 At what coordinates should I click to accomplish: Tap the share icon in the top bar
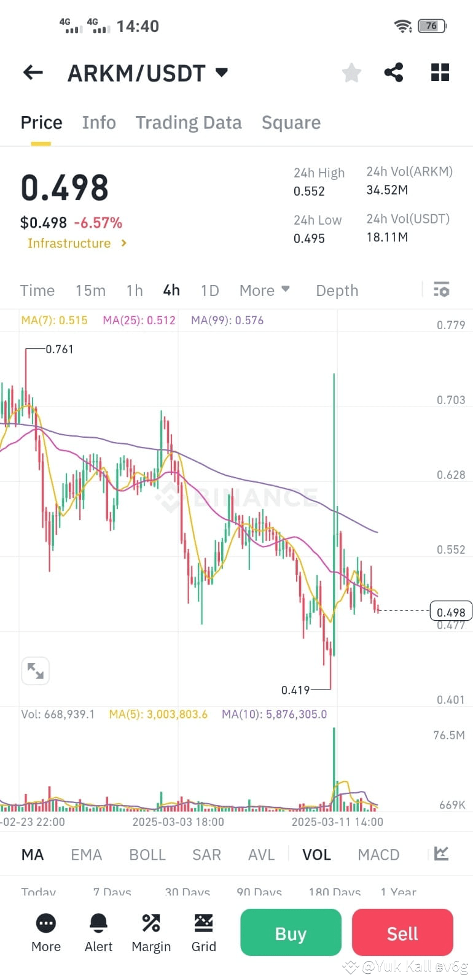(x=394, y=72)
